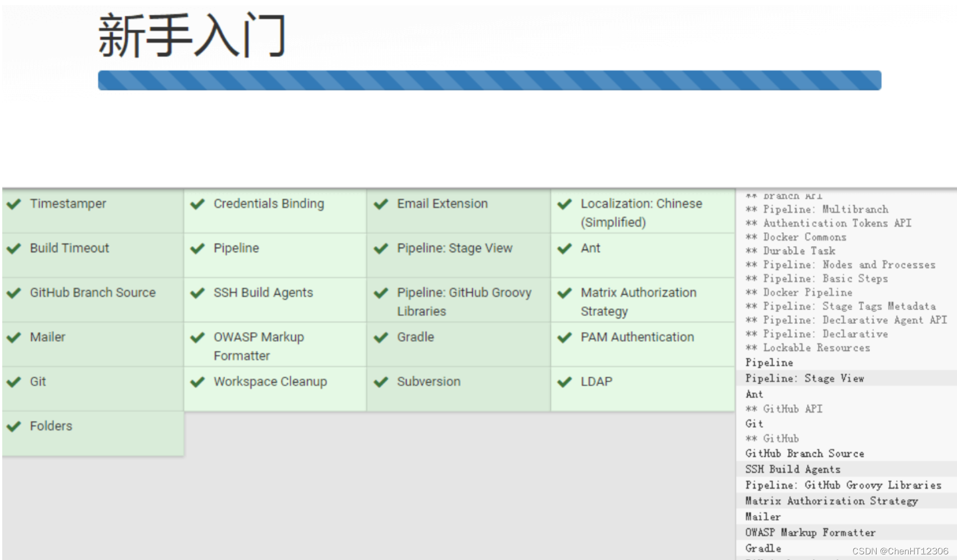Click the checkmark beside Pipeline plugin cell

click(x=197, y=249)
